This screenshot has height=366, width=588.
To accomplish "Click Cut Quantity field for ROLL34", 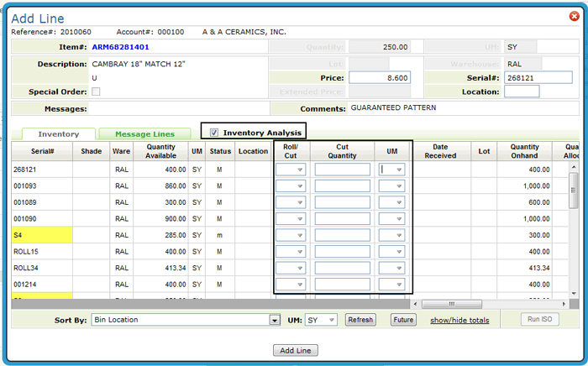I will pyautogui.click(x=343, y=268).
